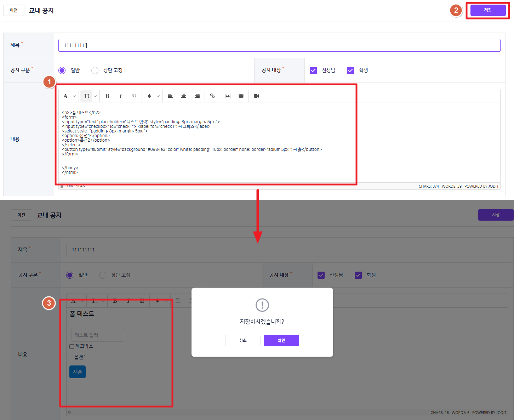Select the 일반 radio button in the top form
This screenshot has width=514, height=420.
62,70
